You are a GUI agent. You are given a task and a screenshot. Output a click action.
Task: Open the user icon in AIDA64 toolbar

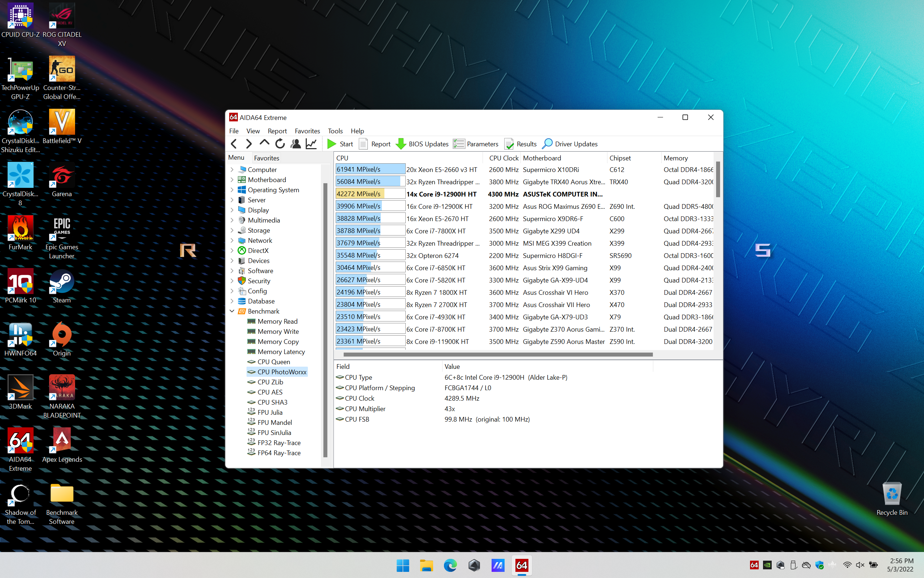295,144
